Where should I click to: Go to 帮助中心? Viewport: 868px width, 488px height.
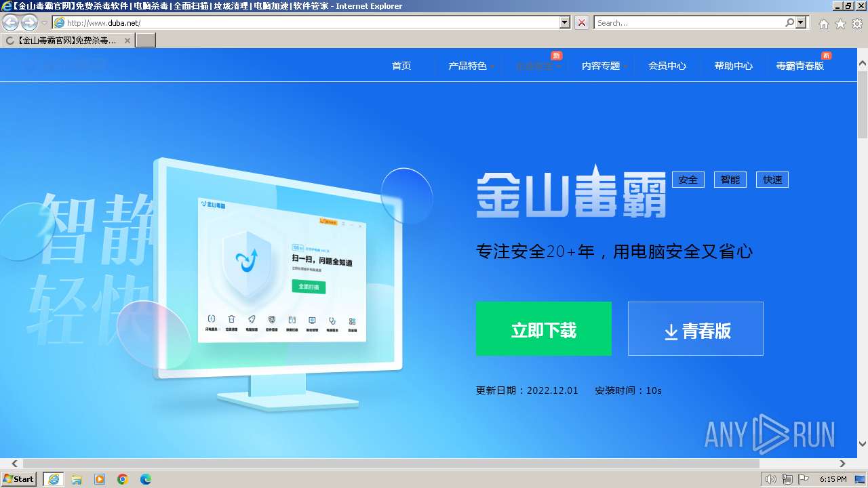click(x=734, y=66)
